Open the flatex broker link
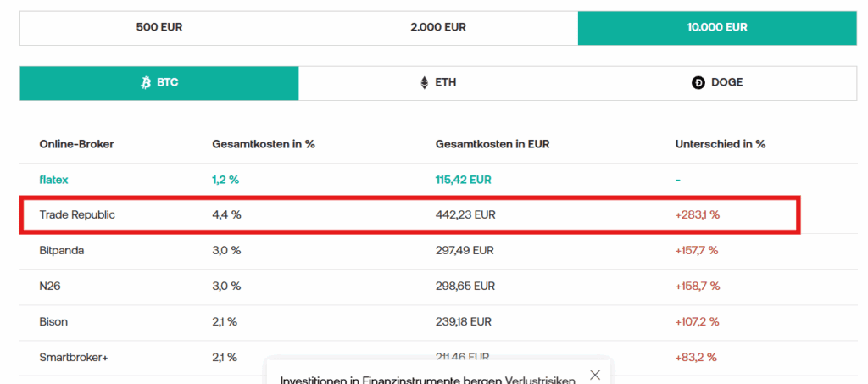Screen dimensions: 868x384 [53, 180]
